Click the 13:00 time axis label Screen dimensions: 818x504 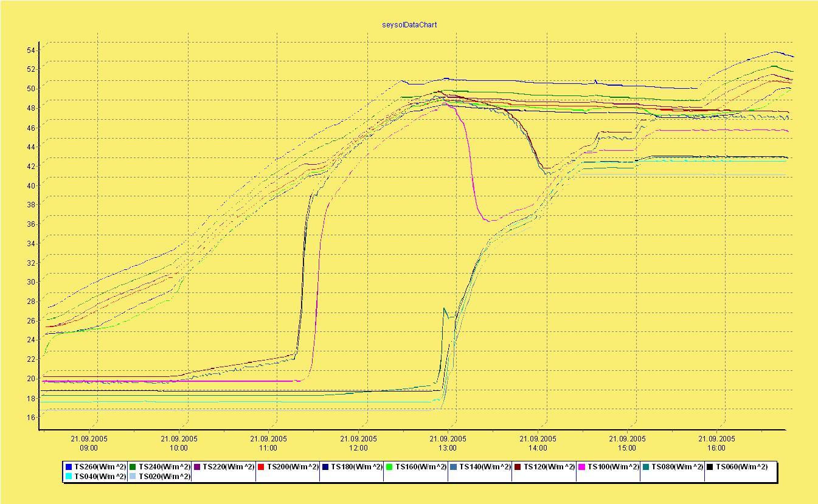click(448, 448)
